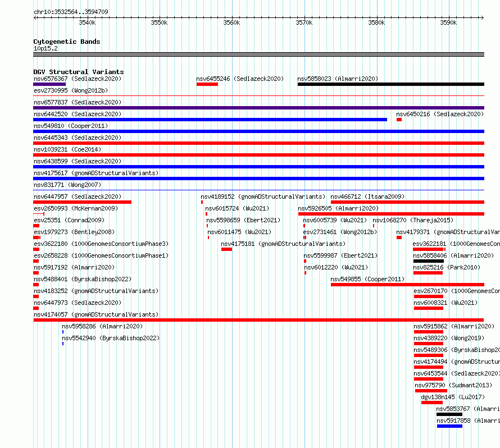Select esv3622180 (1000GenomesConsortiumPhase3) label

point(101,244)
